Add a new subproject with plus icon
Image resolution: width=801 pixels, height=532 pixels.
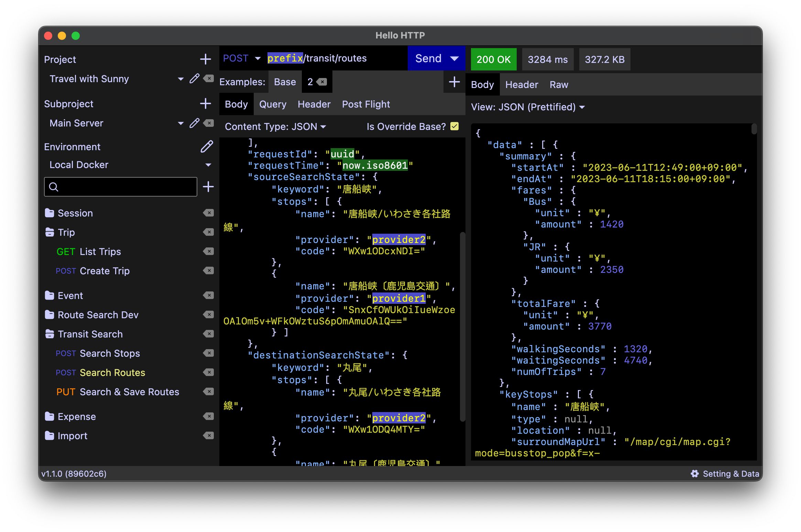(x=205, y=103)
